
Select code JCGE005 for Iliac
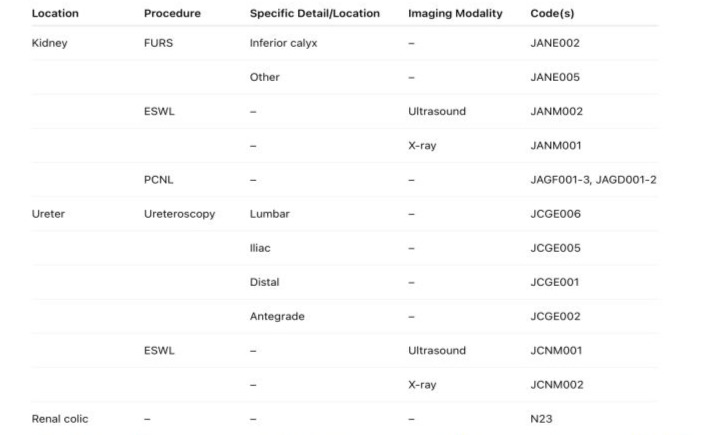(x=555, y=248)
